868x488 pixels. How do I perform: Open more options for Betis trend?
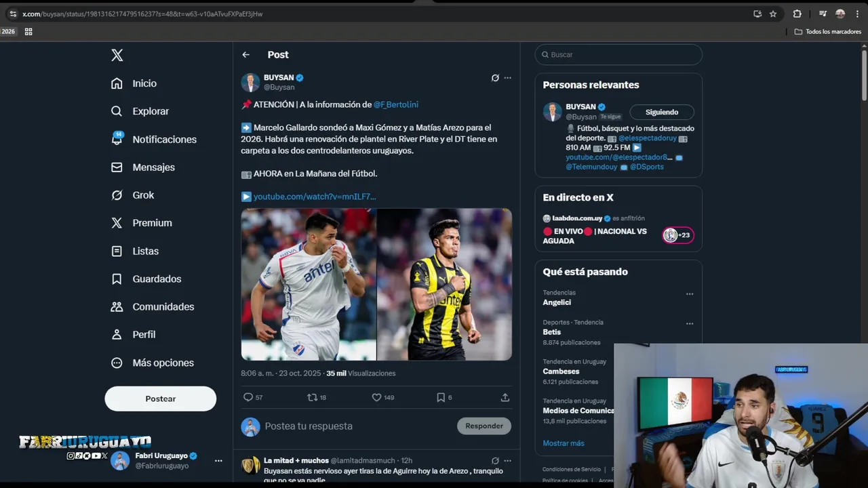(x=690, y=323)
